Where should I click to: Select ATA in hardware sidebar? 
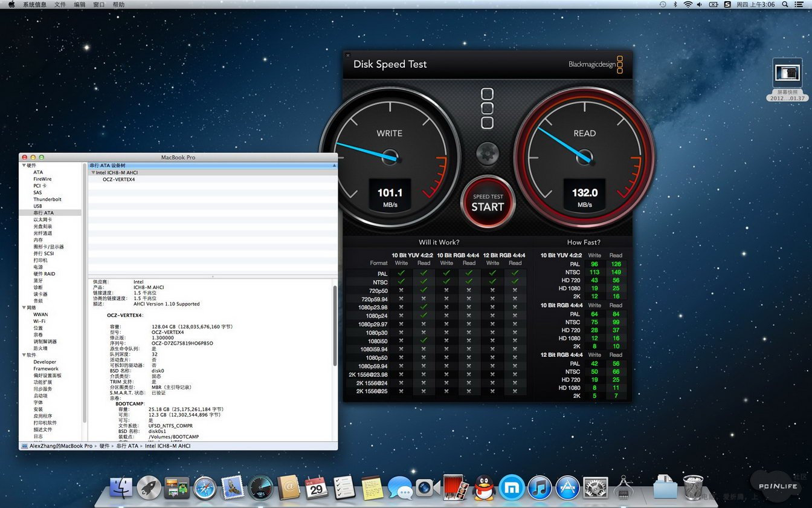[38, 172]
